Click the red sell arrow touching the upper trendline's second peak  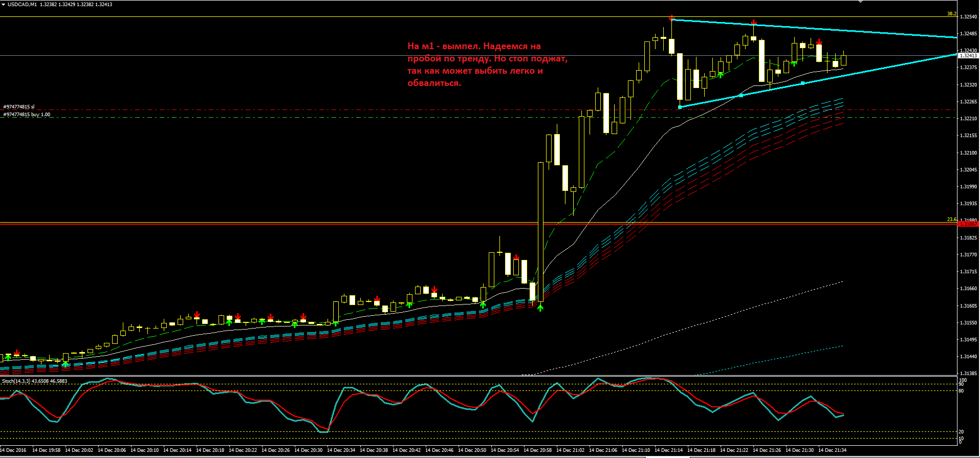coord(754,23)
